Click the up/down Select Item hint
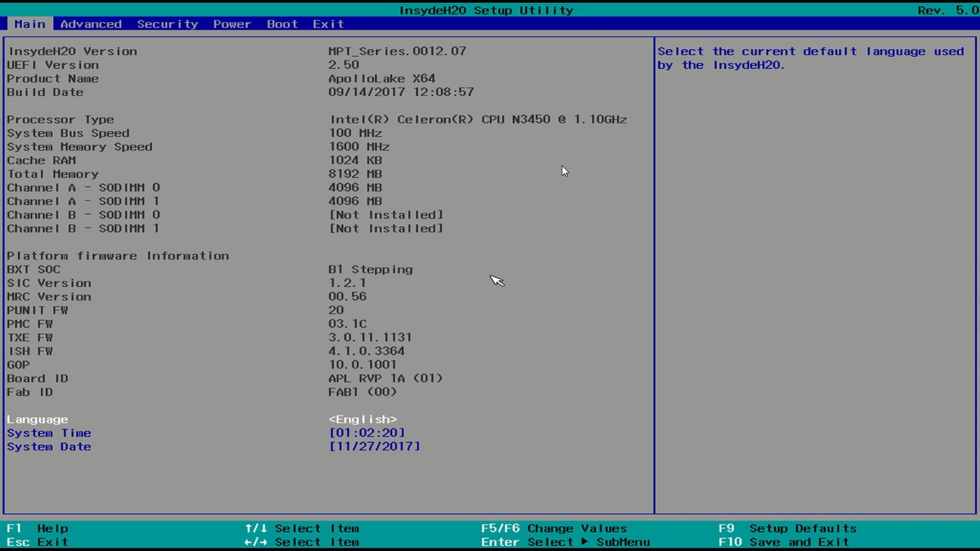This screenshot has height=551, width=980. [302, 528]
